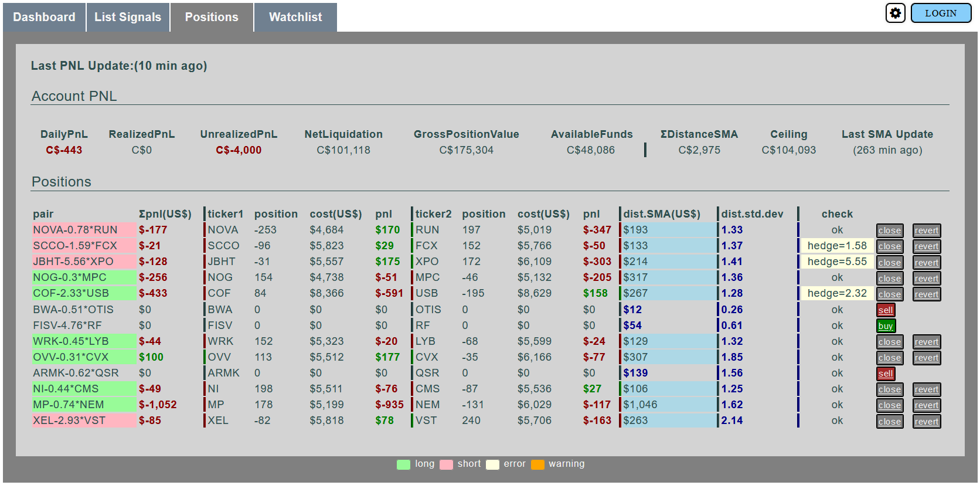The height and width of the screenshot is (485, 980).
Task: Sell the ARMK-0.62*QSR pair
Action: [x=886, y=373]
